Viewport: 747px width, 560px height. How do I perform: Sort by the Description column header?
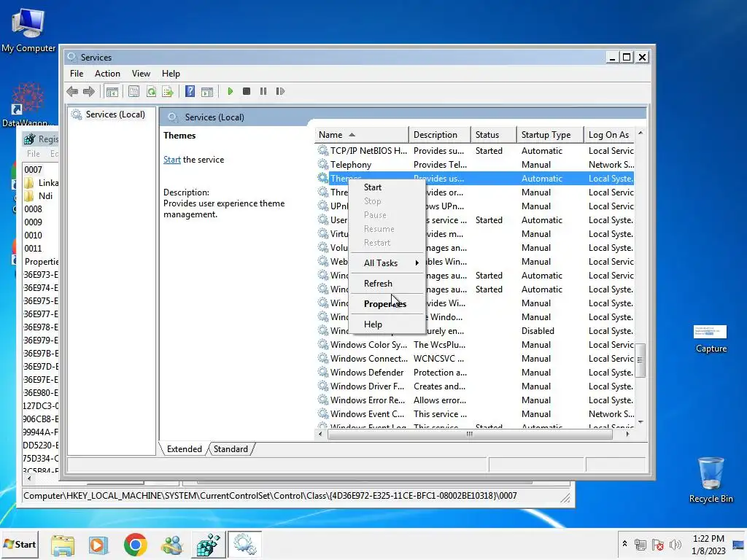point(439,135)
